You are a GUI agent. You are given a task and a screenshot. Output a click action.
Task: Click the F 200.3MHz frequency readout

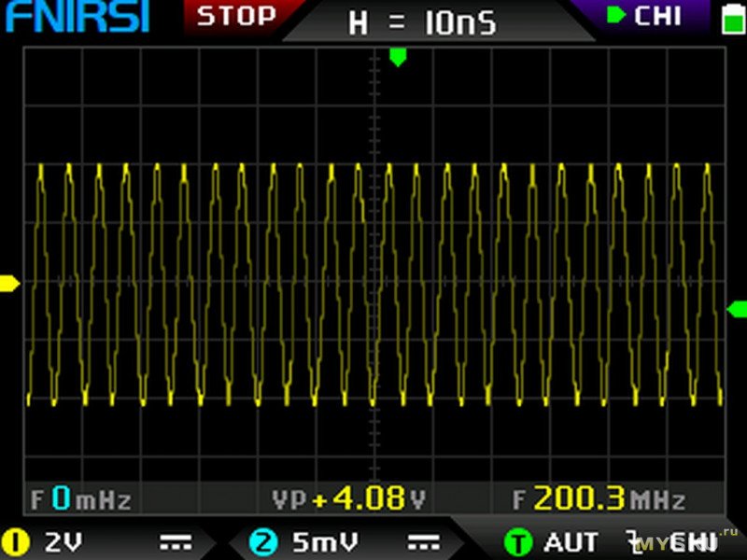(599, 499)
